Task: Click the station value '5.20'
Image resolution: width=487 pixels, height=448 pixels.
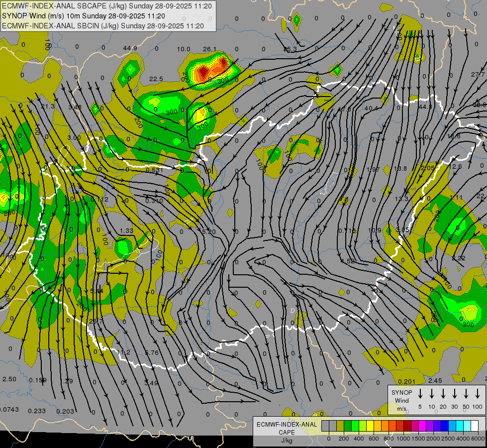Action: click(209, 231)
